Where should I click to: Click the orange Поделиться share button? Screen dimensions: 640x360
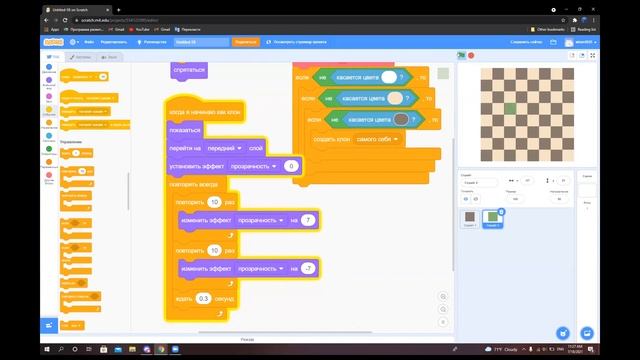(x=246, y=42)
